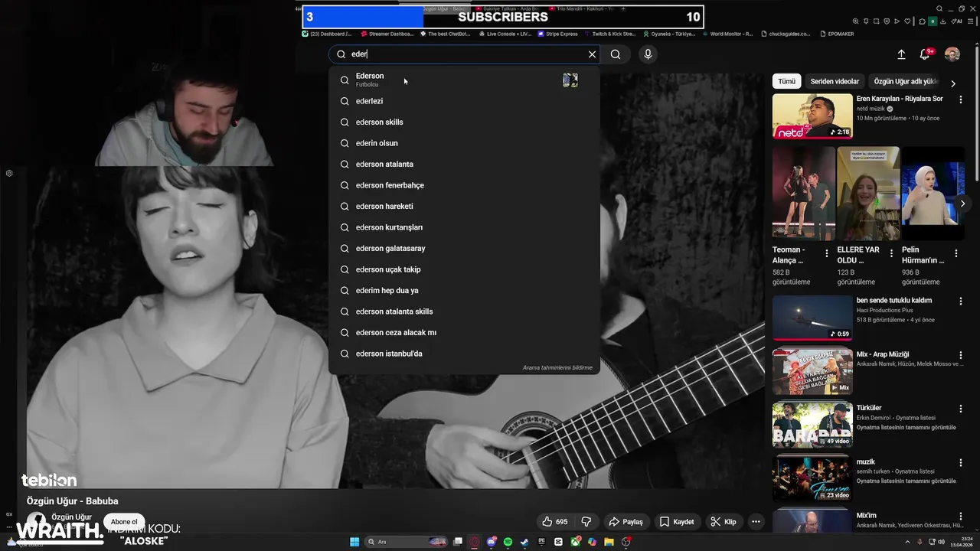Focus the YouTube search input field
980x551 pixels.
[x=465, y=54]
